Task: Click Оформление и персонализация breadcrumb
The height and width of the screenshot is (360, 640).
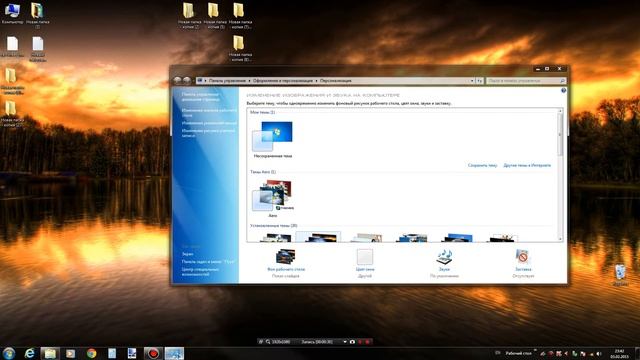Action: (x=282, y=81)
